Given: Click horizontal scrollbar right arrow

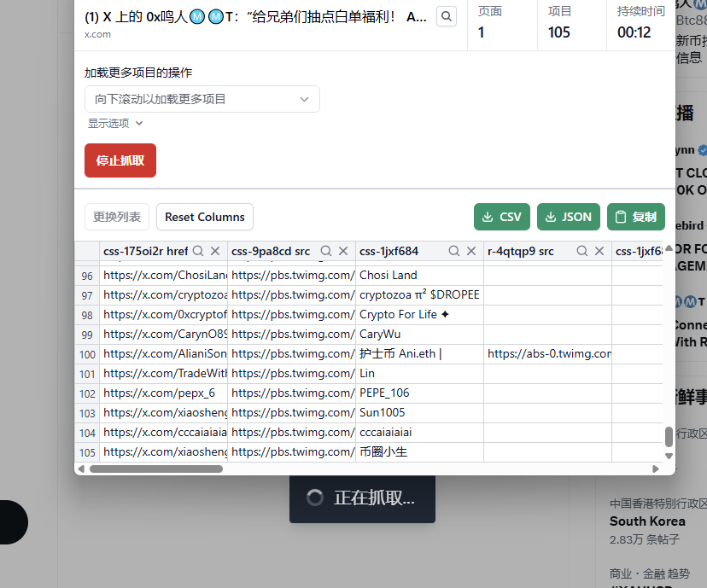Looking at the screenshot, I should click(656, 469).
